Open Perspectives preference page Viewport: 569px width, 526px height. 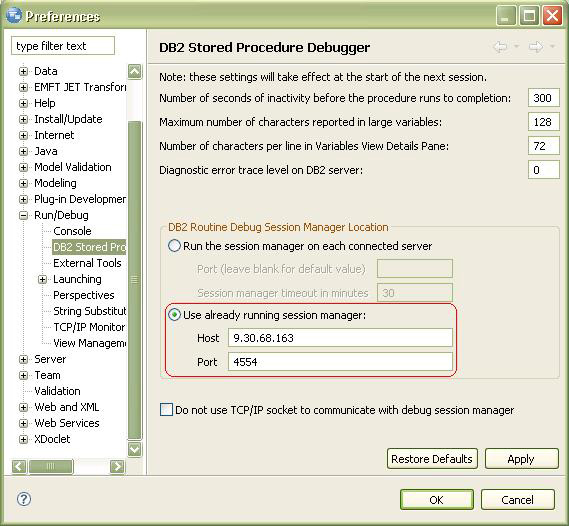83,295
